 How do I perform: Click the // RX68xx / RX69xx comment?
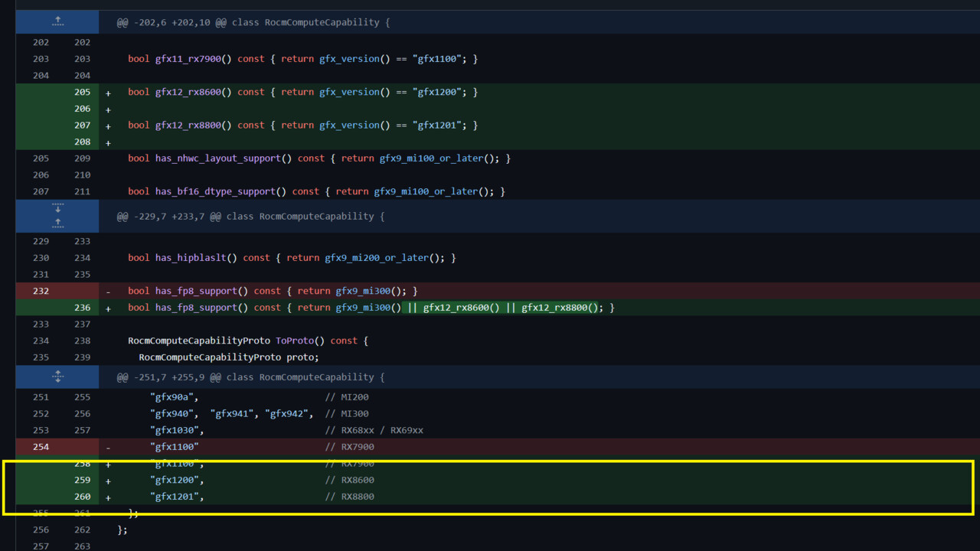click(374, 430)
